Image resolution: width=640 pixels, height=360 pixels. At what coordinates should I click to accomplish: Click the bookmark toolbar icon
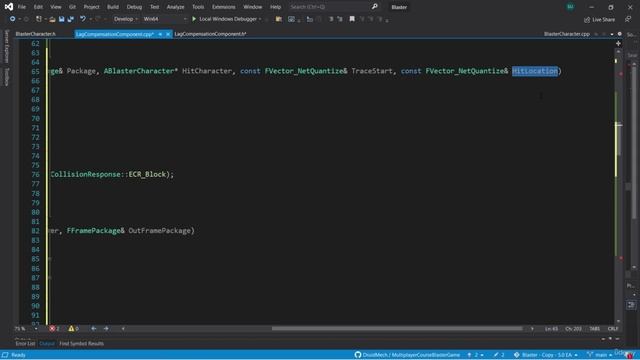tap(352, 19)
